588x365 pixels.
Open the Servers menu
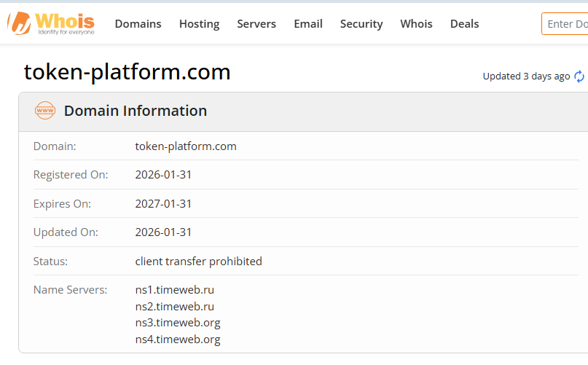(x=256, y=24)
